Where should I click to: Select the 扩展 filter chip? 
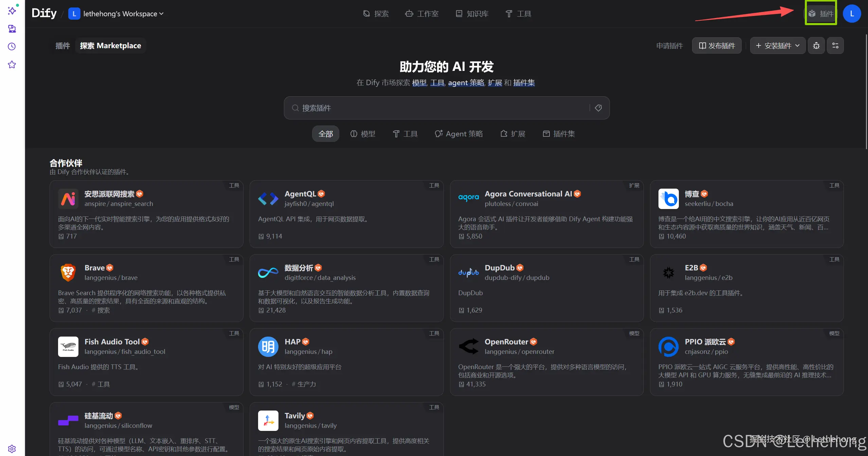click(x=513, y=134)
